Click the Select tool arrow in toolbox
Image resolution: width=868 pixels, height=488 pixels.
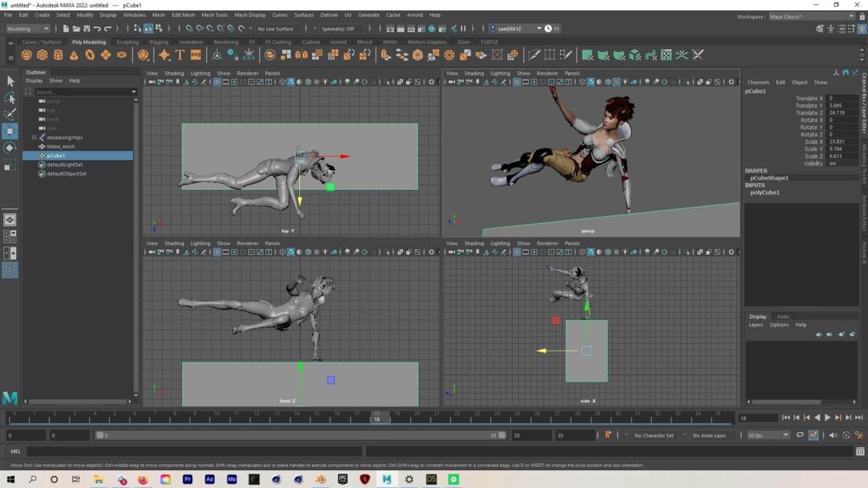coord(10,81)
